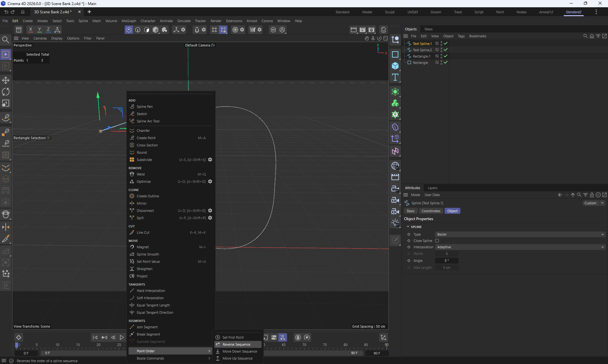Enable the Close Spline checkbox
This screenshot has height=364, width=608.
point(437,241)
